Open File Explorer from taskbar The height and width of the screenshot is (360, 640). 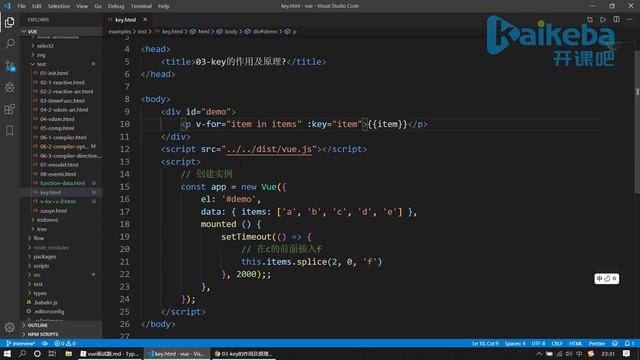pos(68,353)
